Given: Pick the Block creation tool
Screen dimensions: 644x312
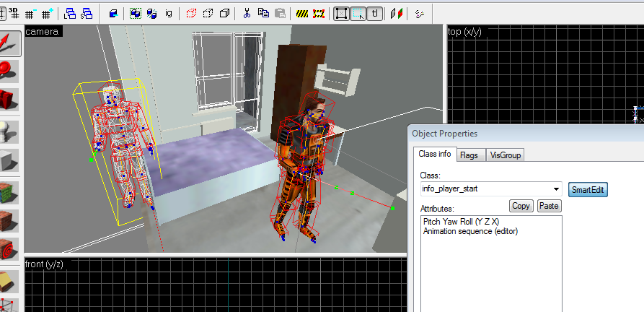Looking at the screenshot, I should [10, 160].
